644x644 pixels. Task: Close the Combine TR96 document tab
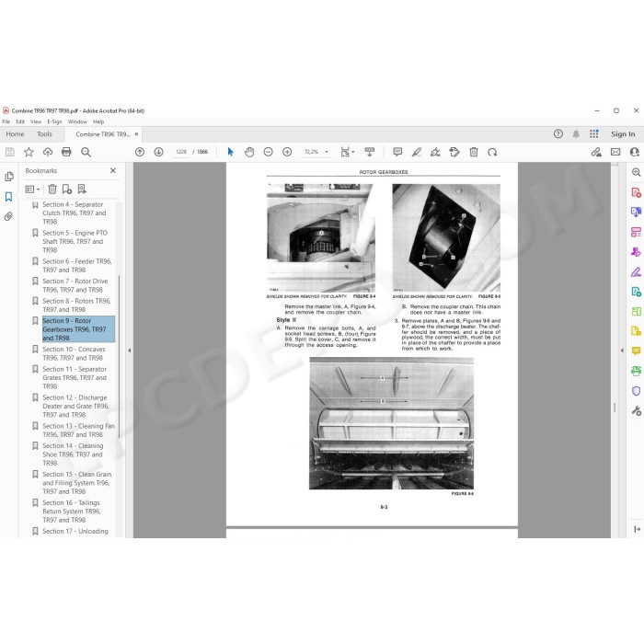(x=136, y=134)
